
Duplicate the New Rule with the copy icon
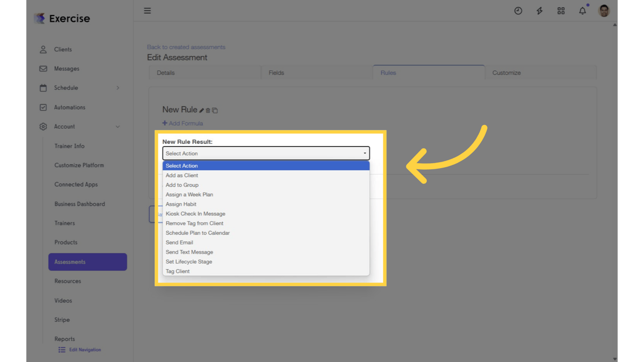coord(215,110)
